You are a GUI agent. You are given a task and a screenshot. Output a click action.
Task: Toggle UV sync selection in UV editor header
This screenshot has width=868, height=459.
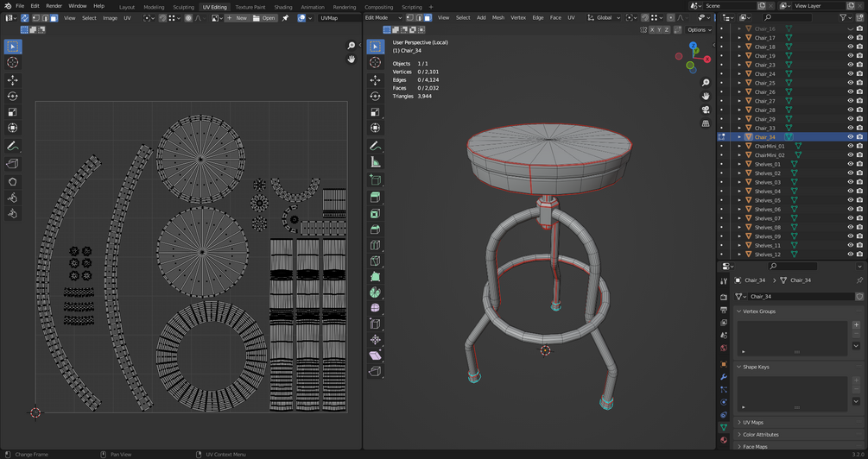25,18
